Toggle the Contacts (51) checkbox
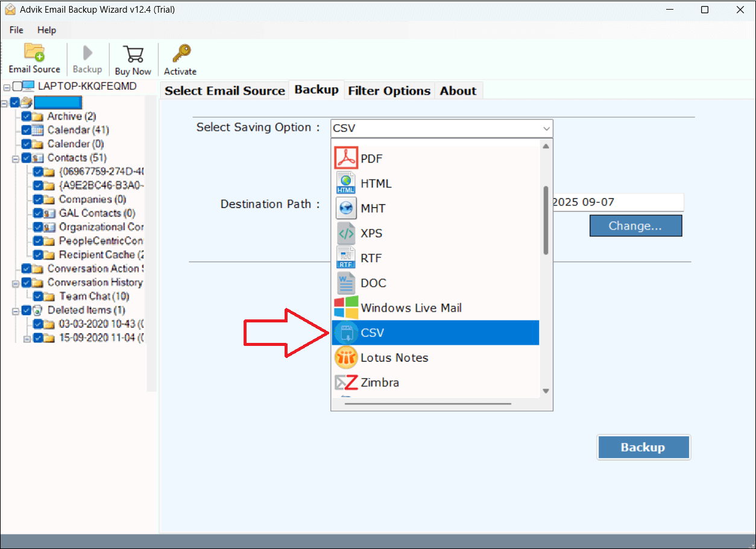This screenshot has height=549, width=756. point(26,158)
